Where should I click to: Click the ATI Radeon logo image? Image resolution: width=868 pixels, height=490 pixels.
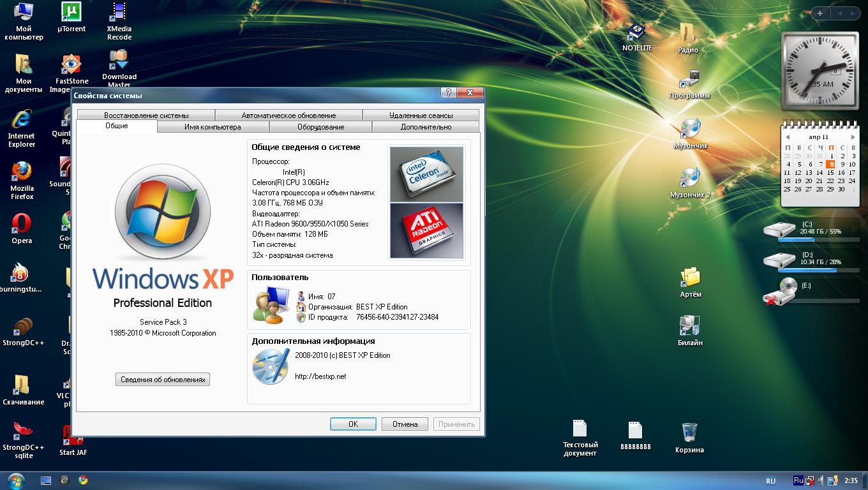pyautogui.click(x=426, y=230)
